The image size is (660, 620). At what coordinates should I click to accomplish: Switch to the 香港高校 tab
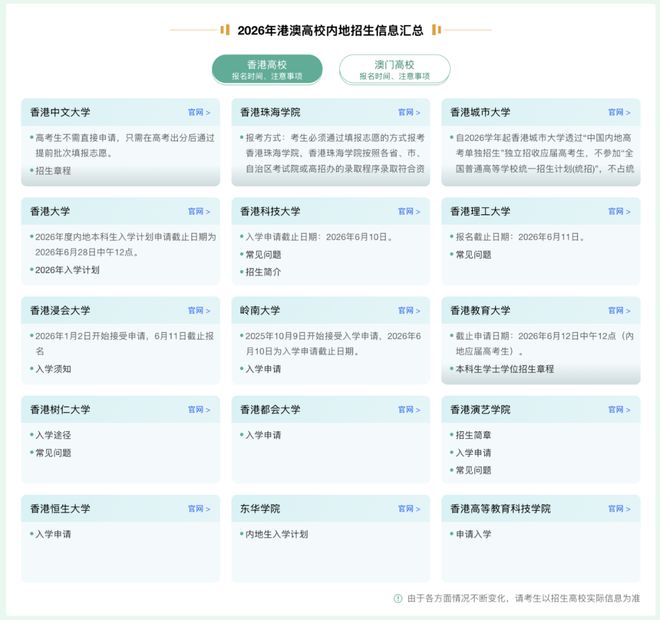(267, 69)
